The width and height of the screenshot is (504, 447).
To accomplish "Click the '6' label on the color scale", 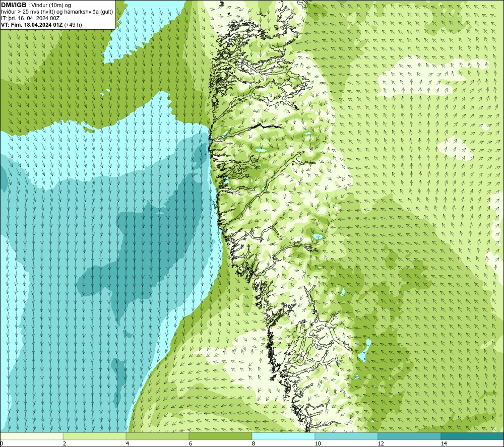I will tap(191, 443).
